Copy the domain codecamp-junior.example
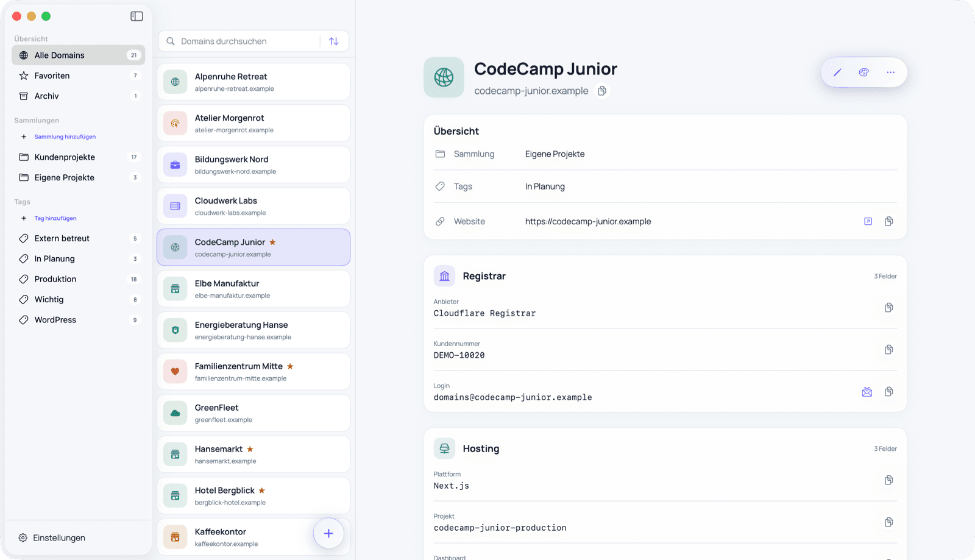The image size is (975, 560). [x=602, y=91]
